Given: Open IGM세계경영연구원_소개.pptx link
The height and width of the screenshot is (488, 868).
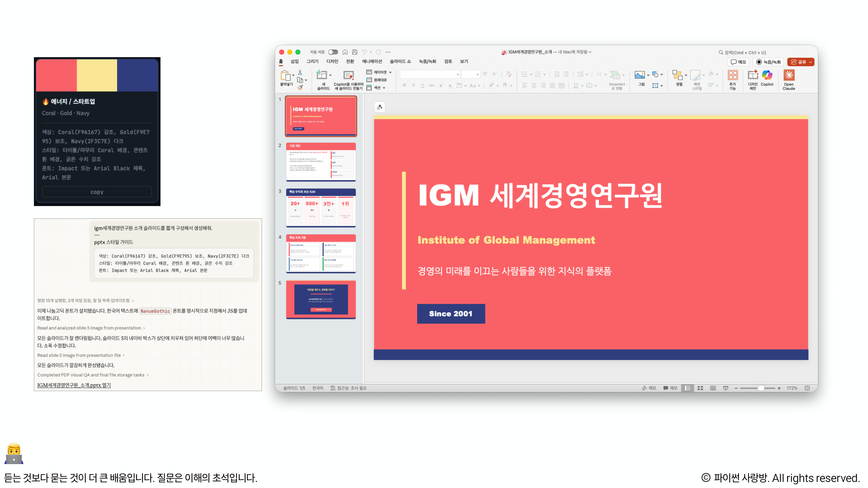Looking at the screenshot, I should [x=74, y=385].
